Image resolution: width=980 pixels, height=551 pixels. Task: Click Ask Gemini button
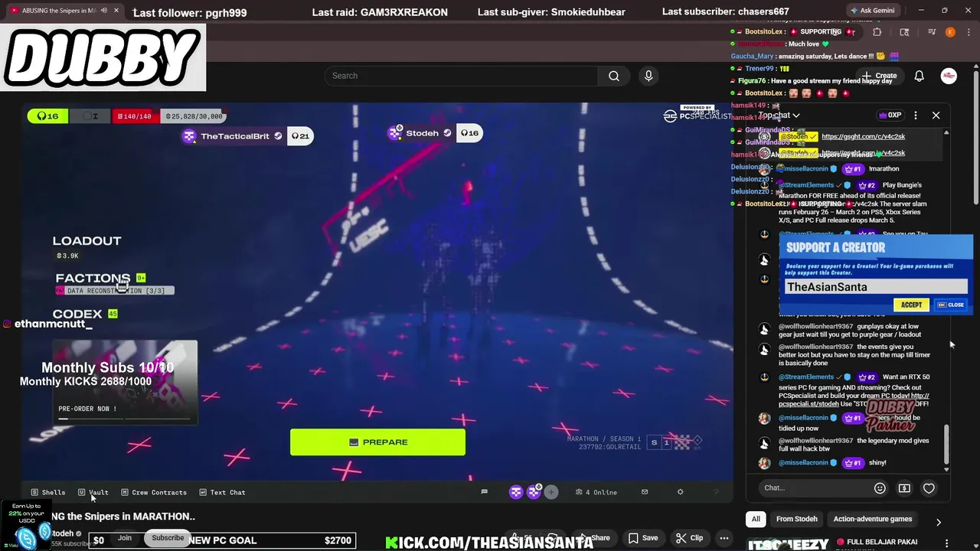(x=872, y=11)
